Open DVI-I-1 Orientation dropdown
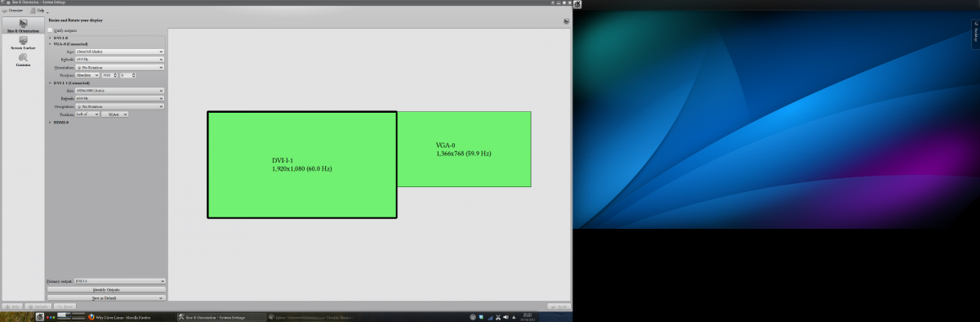This screenshot has width=980, height=322. click(x=120, y=106)
